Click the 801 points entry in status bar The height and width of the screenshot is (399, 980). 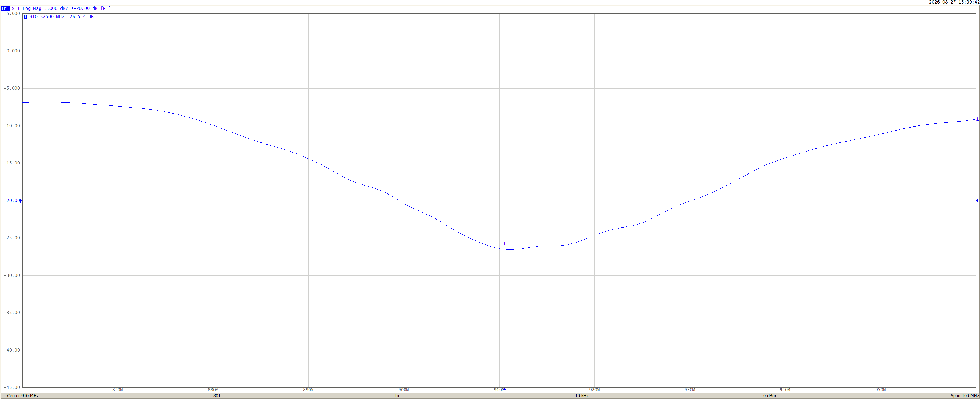217,396
